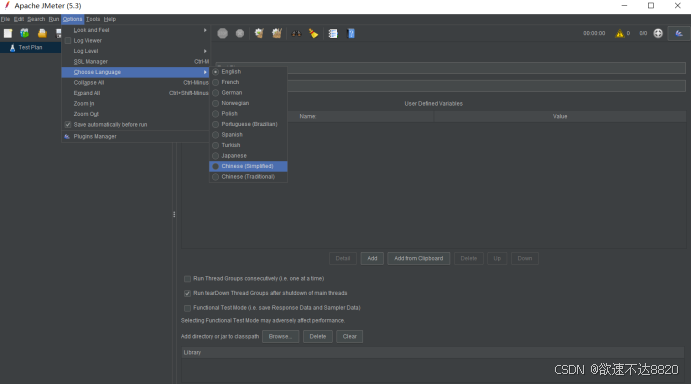Click the Stop toolbar icon
This screenshot has width=691, height=384.
pyautogui.click(x=223, y=34)
